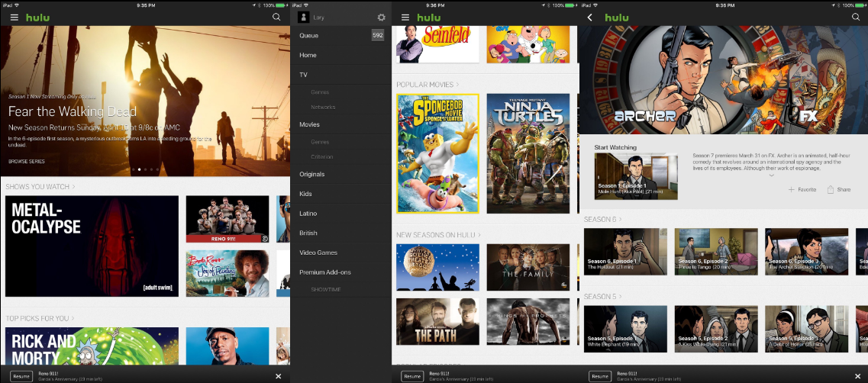Expand SEASON 5 episode list
This screenshot has height=383, width=868.
tap(603, 296)
